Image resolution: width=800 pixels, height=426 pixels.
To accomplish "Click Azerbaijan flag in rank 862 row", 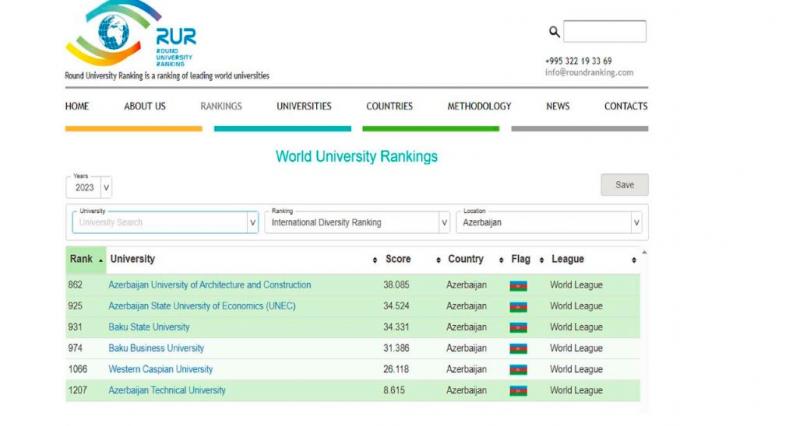I will pyautogui.click(x=518, y=286).
